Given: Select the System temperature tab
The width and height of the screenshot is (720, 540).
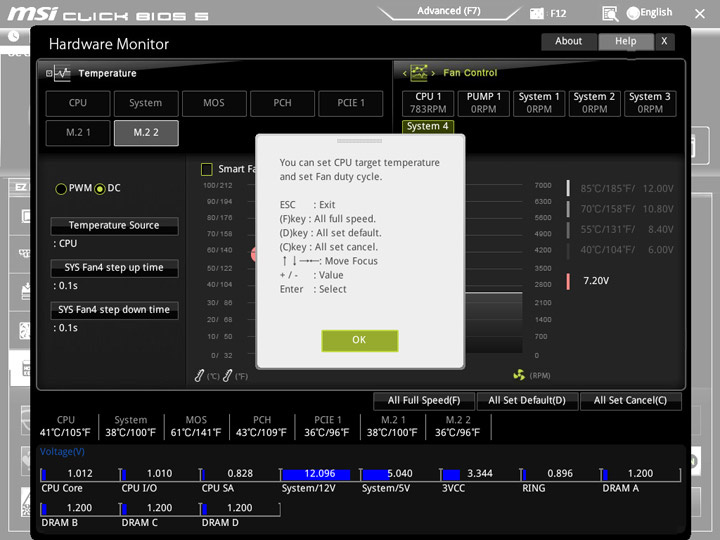Looking at the screenshot, I should 146,103.
